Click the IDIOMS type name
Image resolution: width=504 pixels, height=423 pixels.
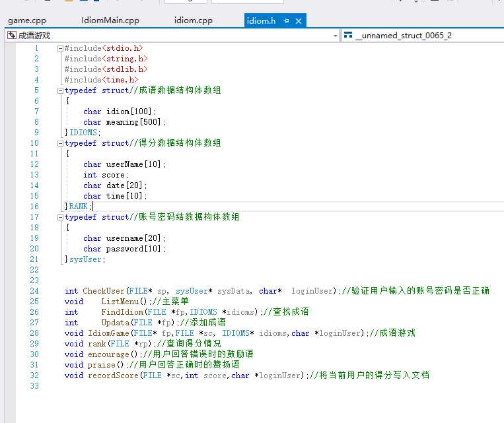[83, 133]
